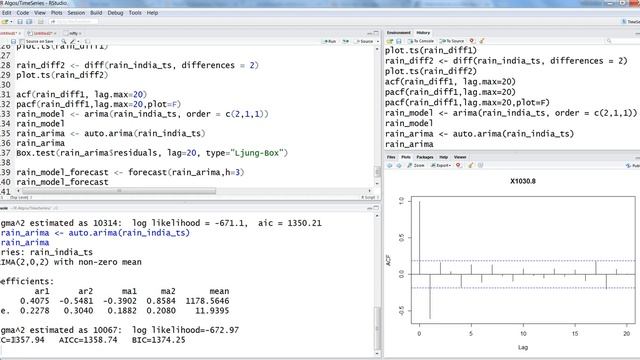This screenshot has height=360, width=640.
Task: Click the New File icon in main toolbar
Action: (4, 22)
